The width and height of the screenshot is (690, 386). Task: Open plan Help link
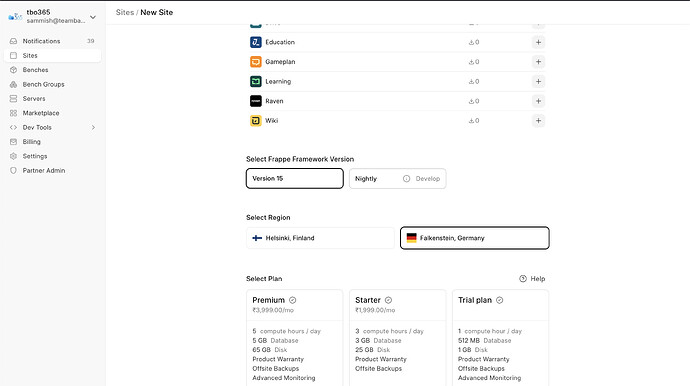532,279
